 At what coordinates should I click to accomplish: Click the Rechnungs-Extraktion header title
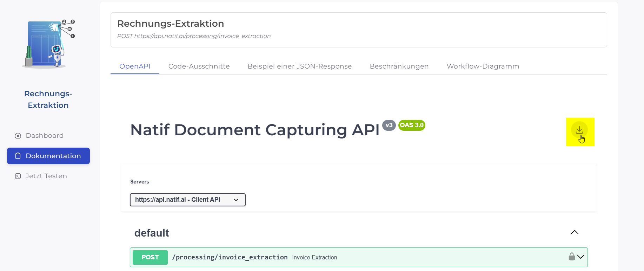tap(171, 24)
